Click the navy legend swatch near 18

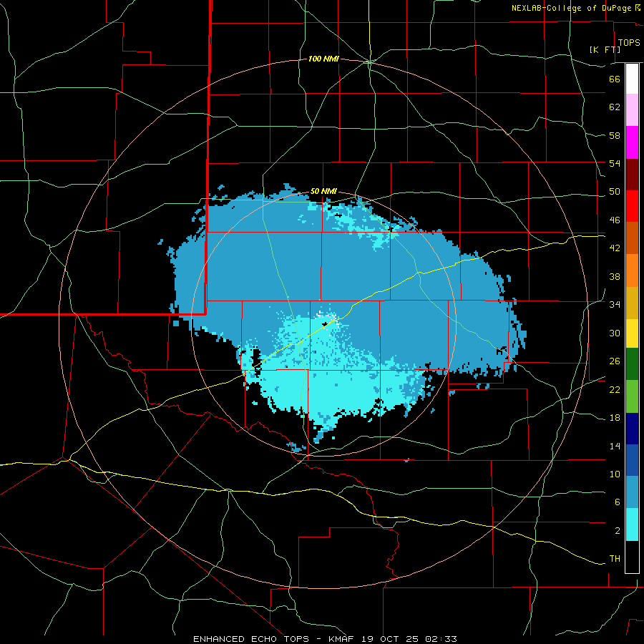(x=632, y=429)
